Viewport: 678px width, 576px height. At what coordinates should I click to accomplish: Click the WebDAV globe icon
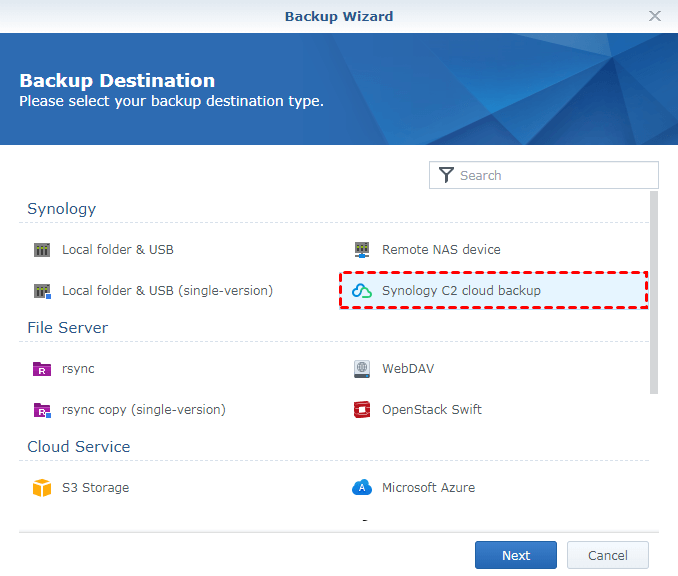(362, 369)
